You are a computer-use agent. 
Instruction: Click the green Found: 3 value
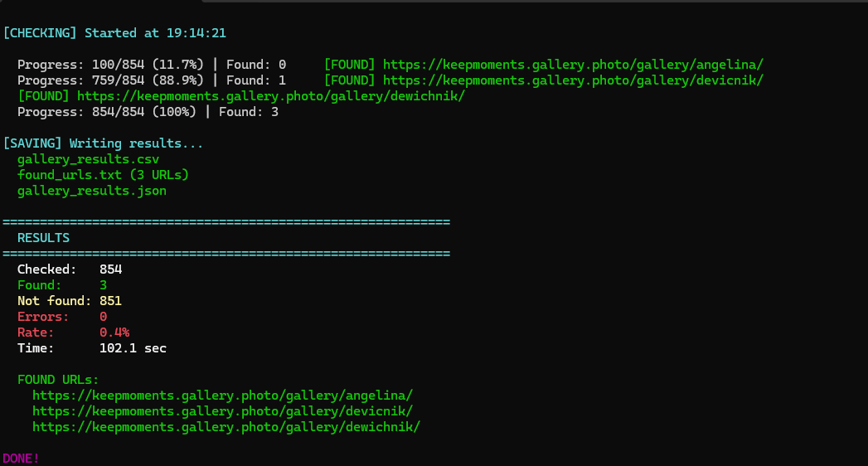pyautogui.click(x=103, y=285)
